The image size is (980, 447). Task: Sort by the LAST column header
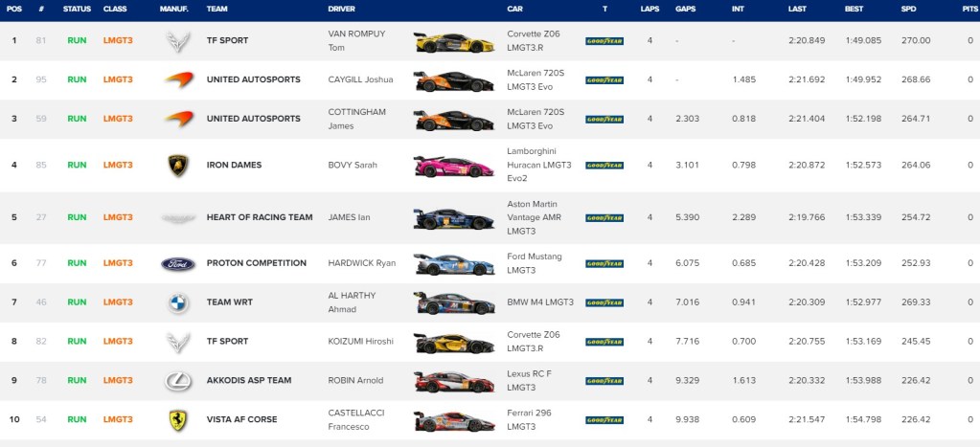tap(797, 10)
